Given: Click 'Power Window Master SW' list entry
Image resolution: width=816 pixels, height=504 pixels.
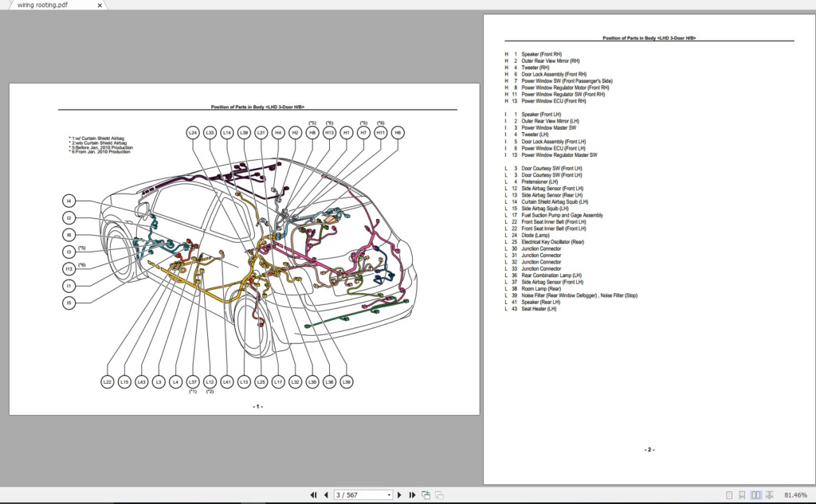Looking at the screenshot, I should [548, 128].
